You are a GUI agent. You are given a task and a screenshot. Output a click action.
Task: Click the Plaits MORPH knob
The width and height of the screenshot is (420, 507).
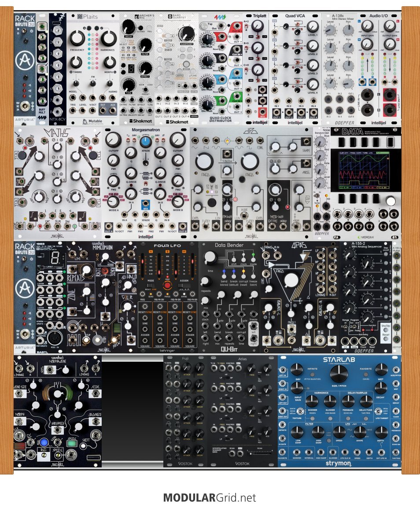point(110,62)
